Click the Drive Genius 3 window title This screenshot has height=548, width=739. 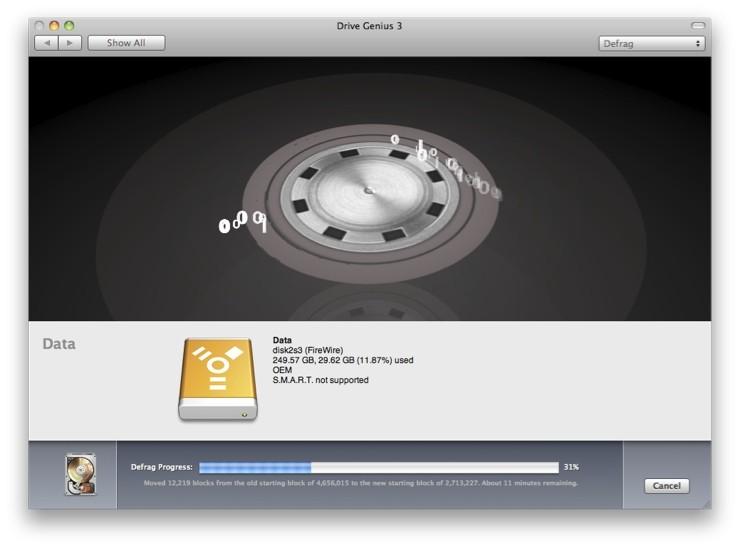click(x=369, y=25)
